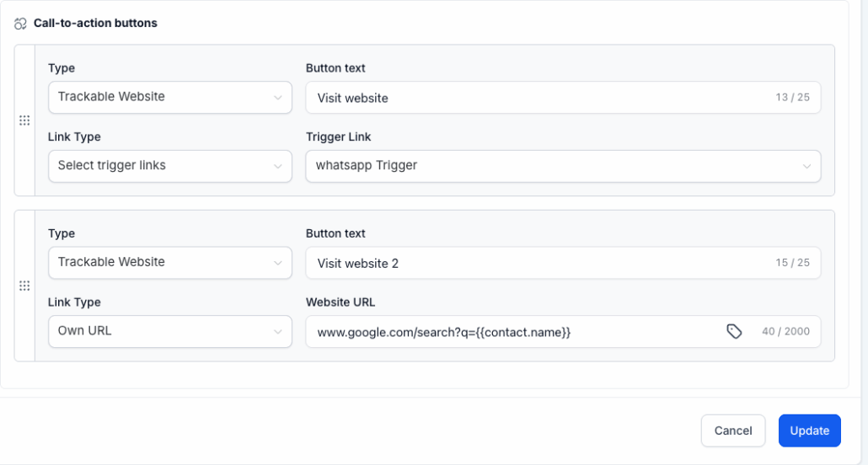Click the 13 / 25 character counter
The image size is (868, 465).
[x=792, y=98]
